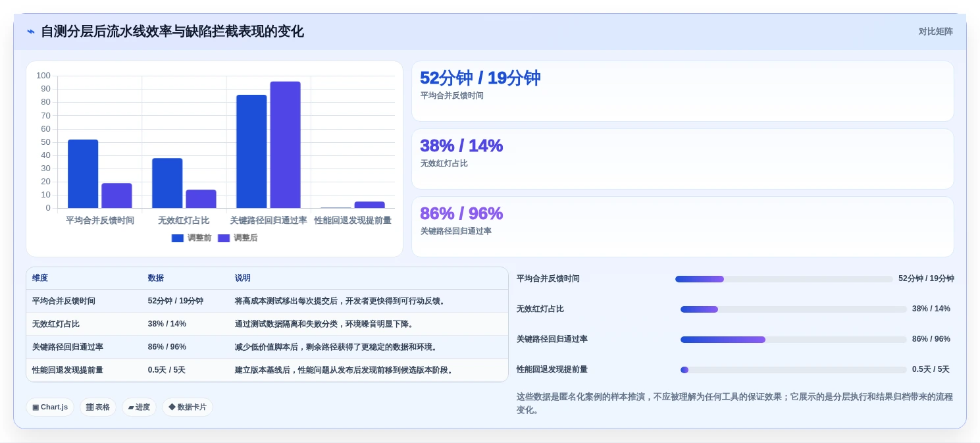Image resolution: width=980 pixels, height=443 pixels.
Task: Click the 调整前 bar for 无效红灯占比
Action: [167, 183]
